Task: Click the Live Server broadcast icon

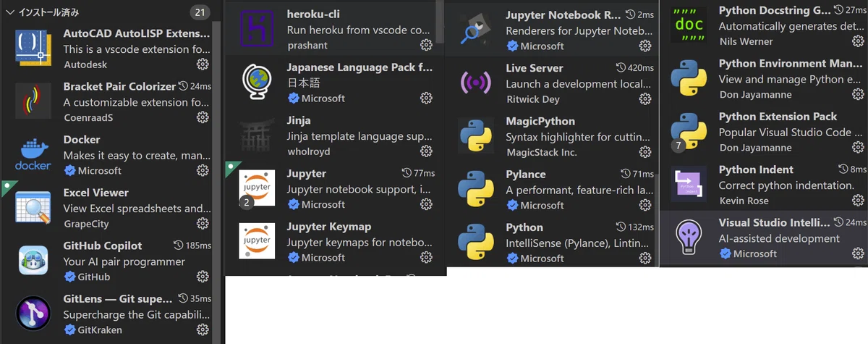Action: (476, 83)
